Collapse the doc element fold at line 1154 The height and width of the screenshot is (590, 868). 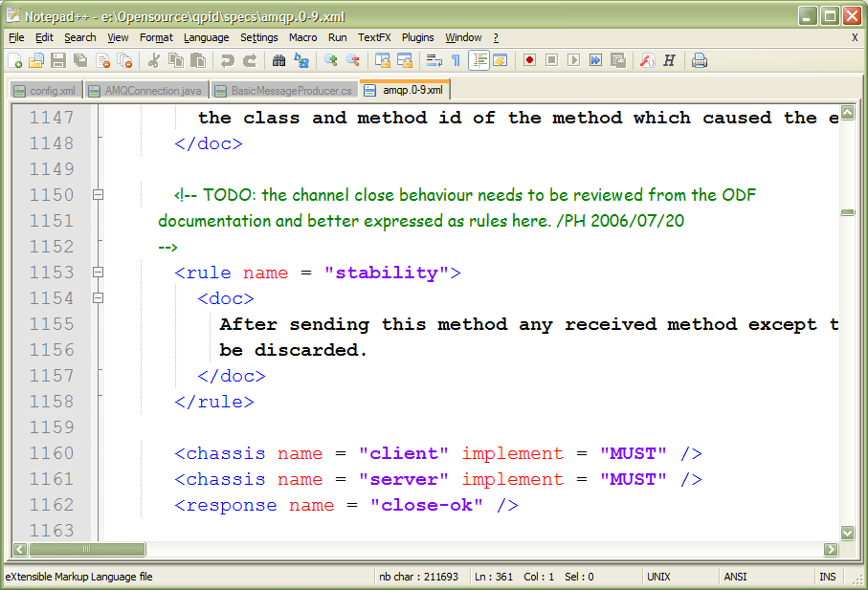click(100, 297)
